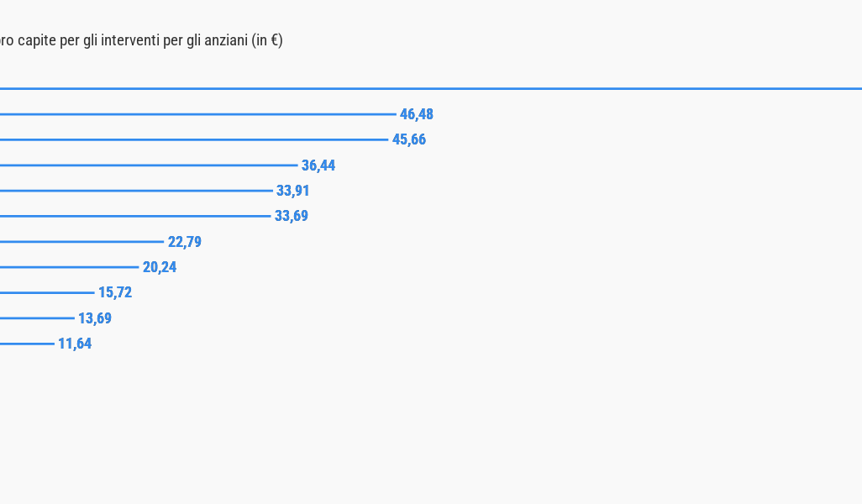Select the longest bar at the top

coord(431,88)
